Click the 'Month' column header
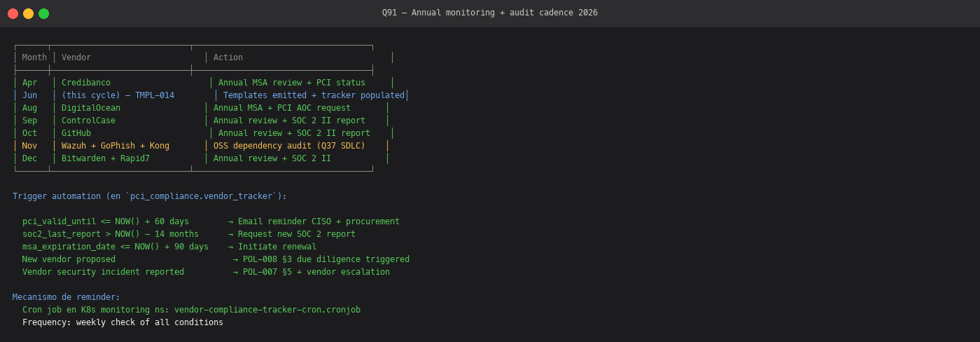 pos(34,57)
